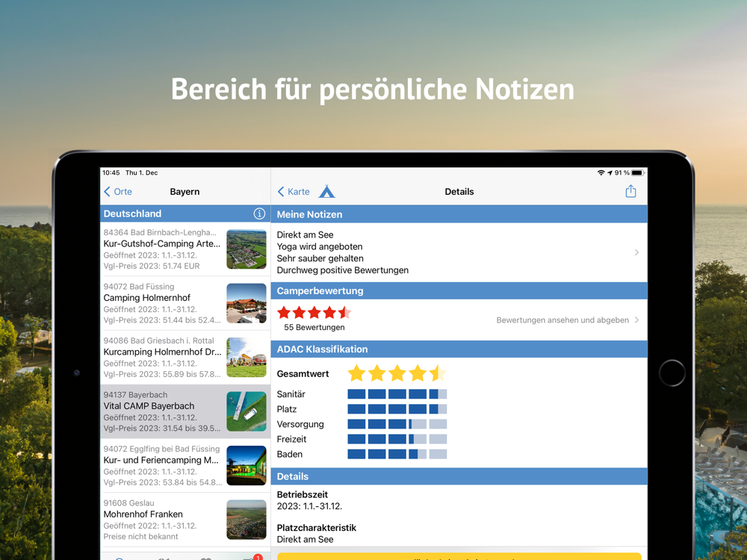Tap the battery icon in status bar
Image resolution: width=747 pixels, height=560 pixels.
638,173
